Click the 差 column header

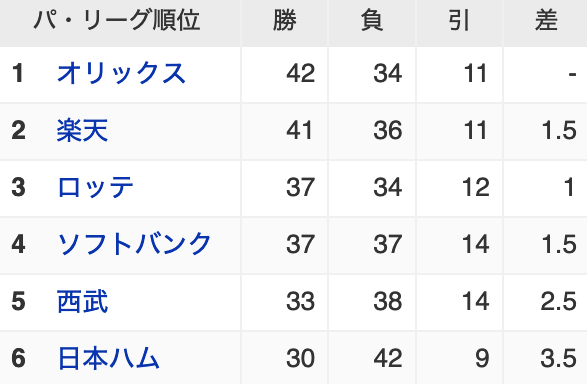click(547, 20)
